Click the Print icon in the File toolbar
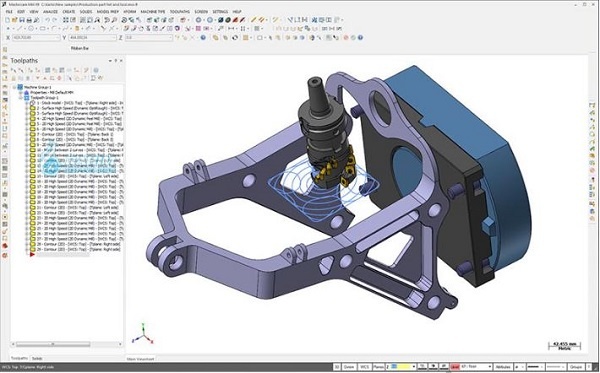The height and width of the screenshot is (373, 600). click(29, 20)
